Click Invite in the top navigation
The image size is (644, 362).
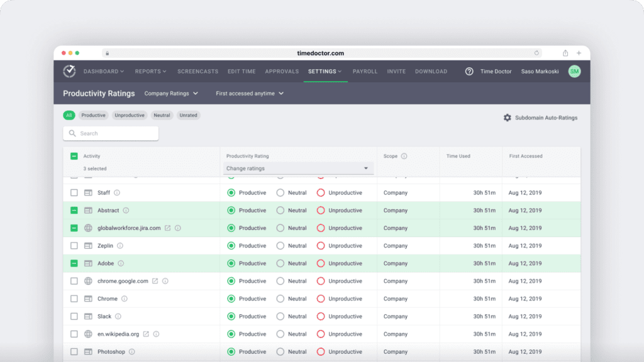(x=396, y=71)
